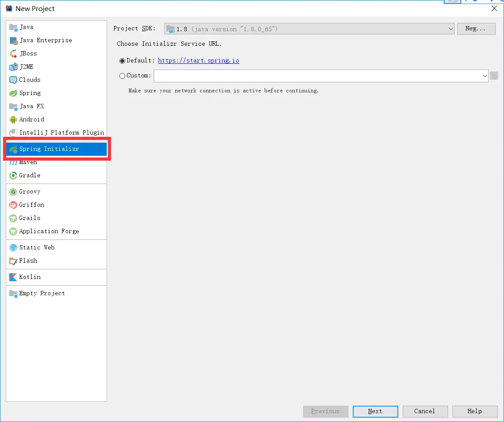Click the Cancel button

[425, 411]
